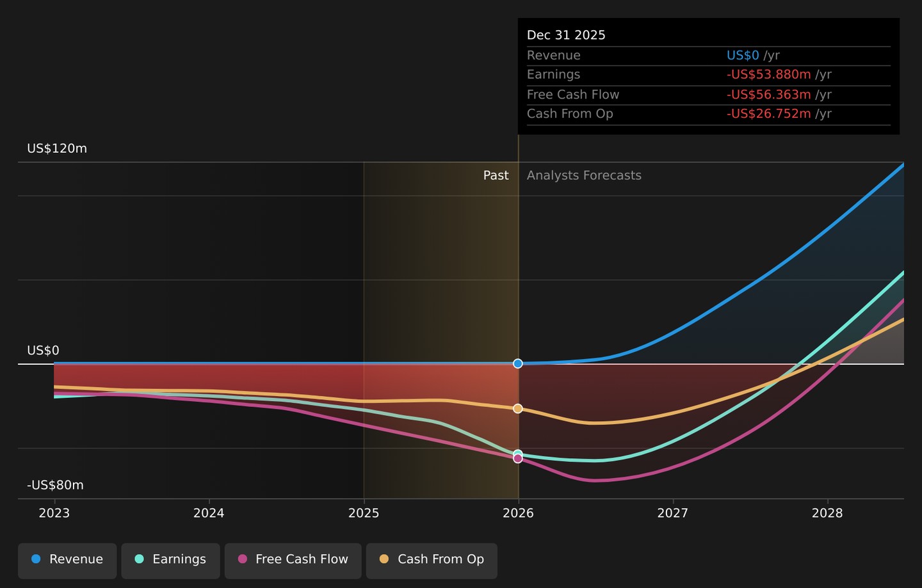Screen dimensions: 922x588
Task: Toggle the Free Cash Flow legend button
Action: (293, 560)
